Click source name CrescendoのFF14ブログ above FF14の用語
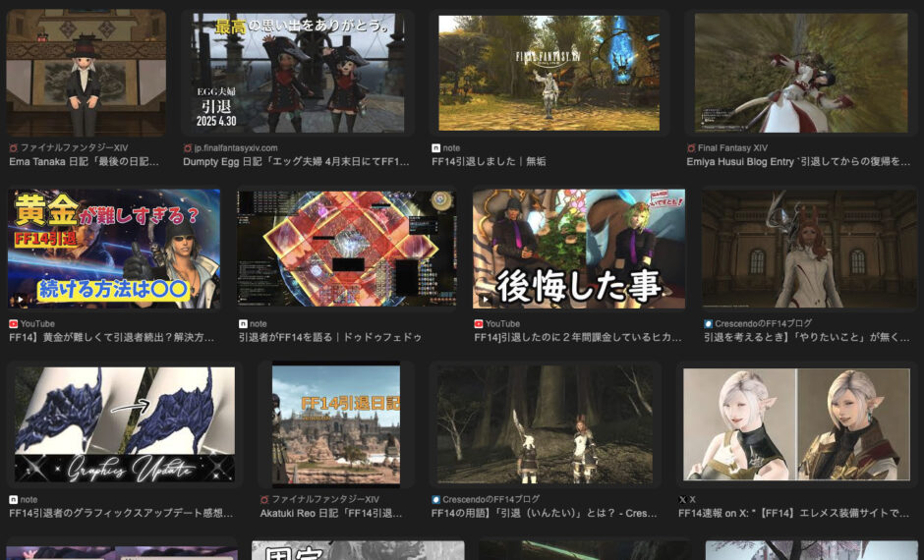924x560 pixels. pos(491,499)
